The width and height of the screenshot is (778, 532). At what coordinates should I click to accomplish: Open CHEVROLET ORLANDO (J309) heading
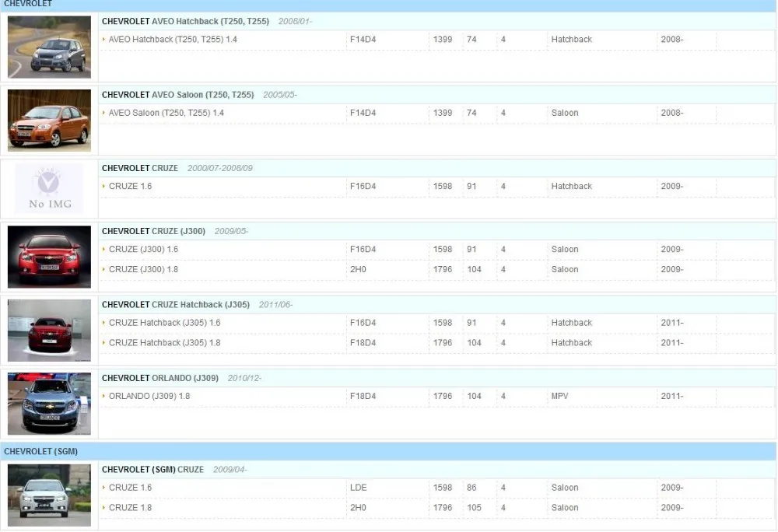tap(159, 378)
